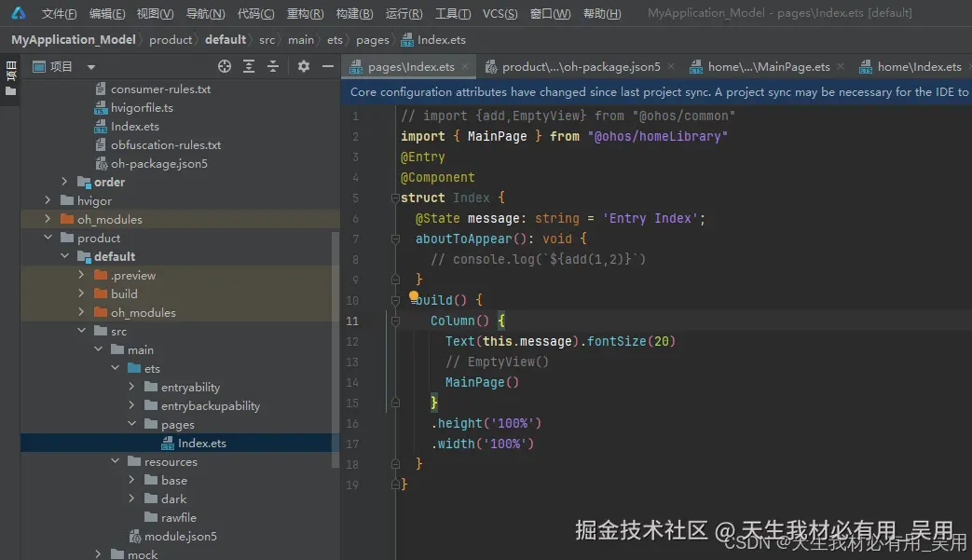Click the yellow lightbulb intention icon
972x560 pixels.
coord(415,297)
